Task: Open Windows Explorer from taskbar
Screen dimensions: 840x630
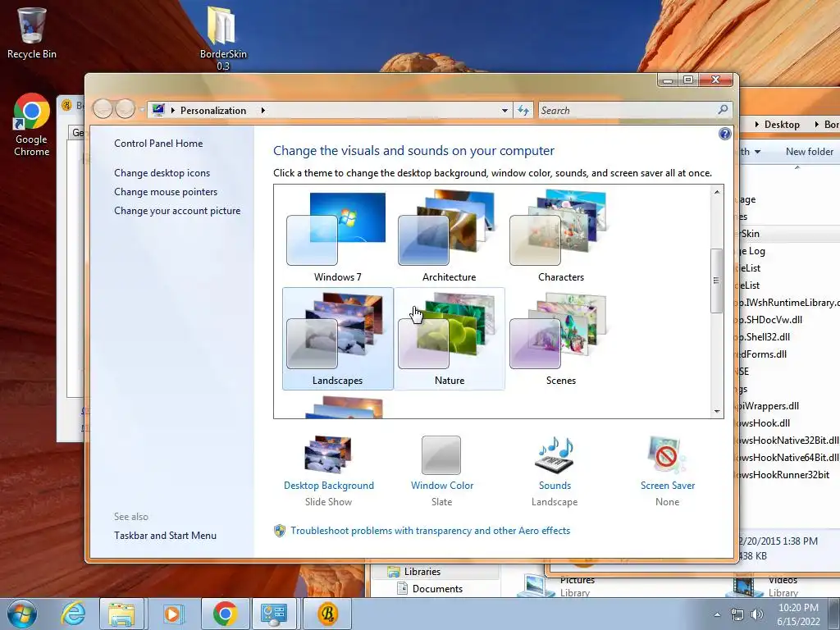Action: point(121,614)
